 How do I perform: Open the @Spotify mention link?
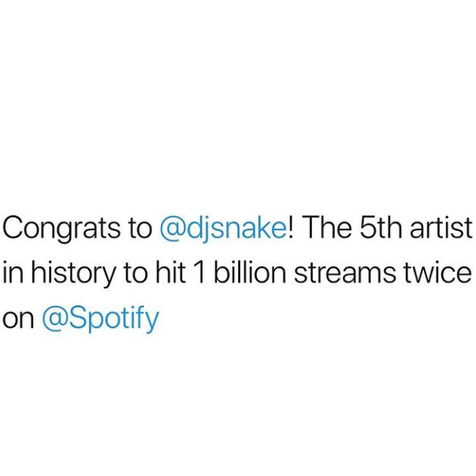(x=101, y=318)
